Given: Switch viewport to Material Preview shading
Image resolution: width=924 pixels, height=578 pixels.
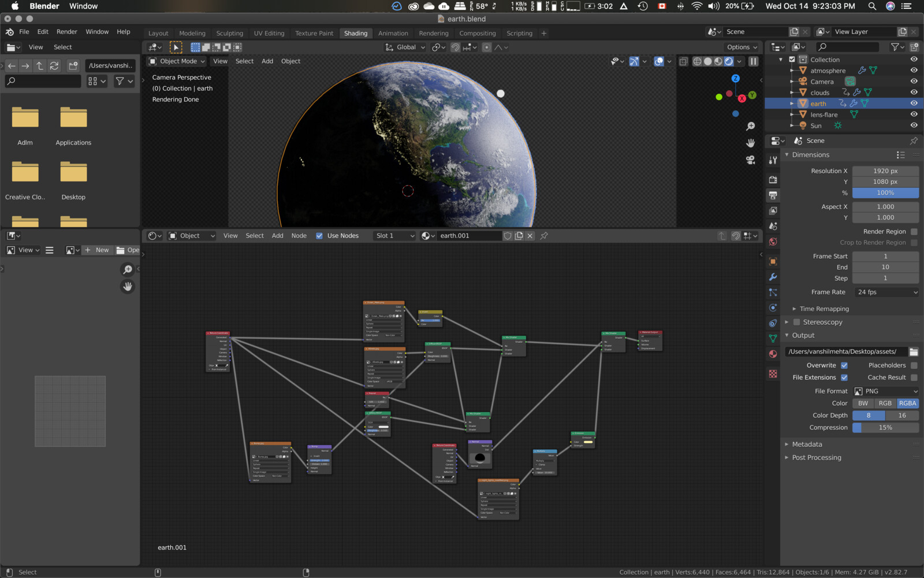Looking at the screenshot, I should pos(718,61).
